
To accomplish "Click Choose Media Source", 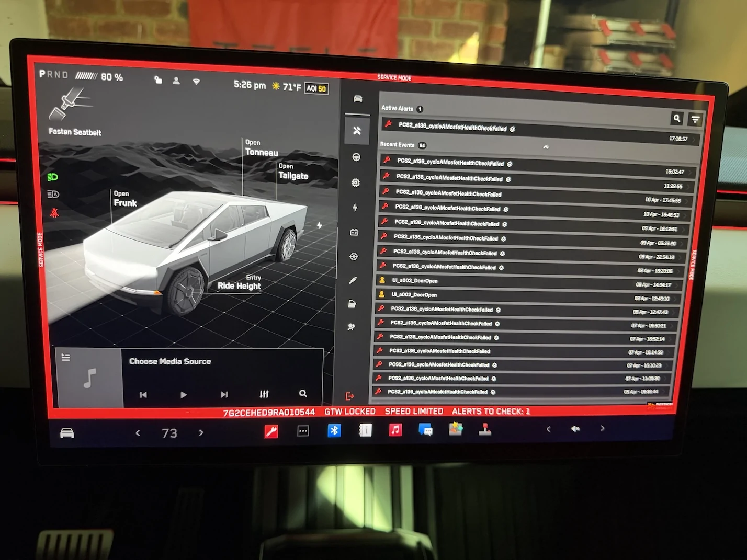I will 170,361.
